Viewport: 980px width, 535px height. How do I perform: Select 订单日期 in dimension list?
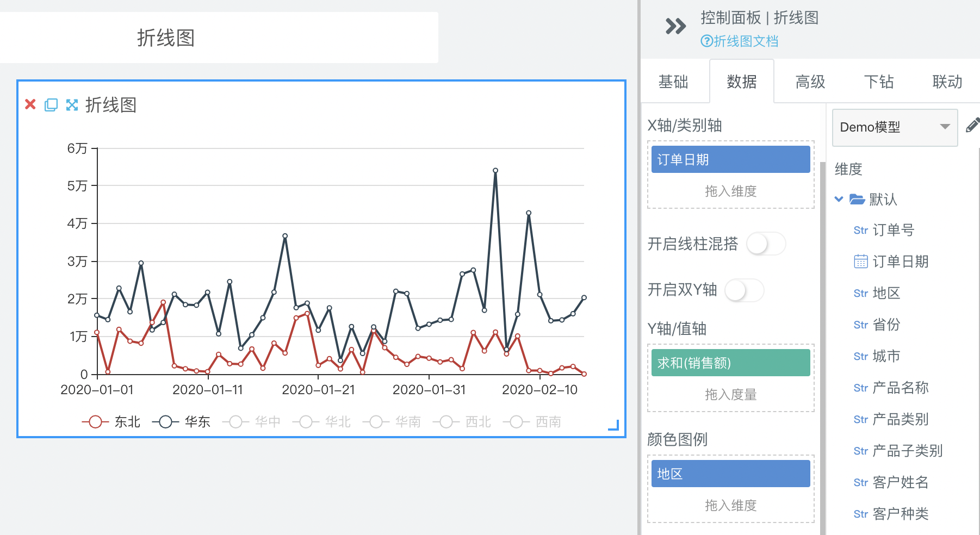901,262
